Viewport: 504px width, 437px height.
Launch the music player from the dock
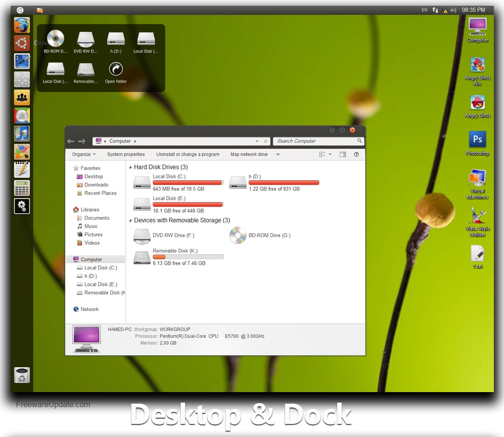[x=22, y=133]
